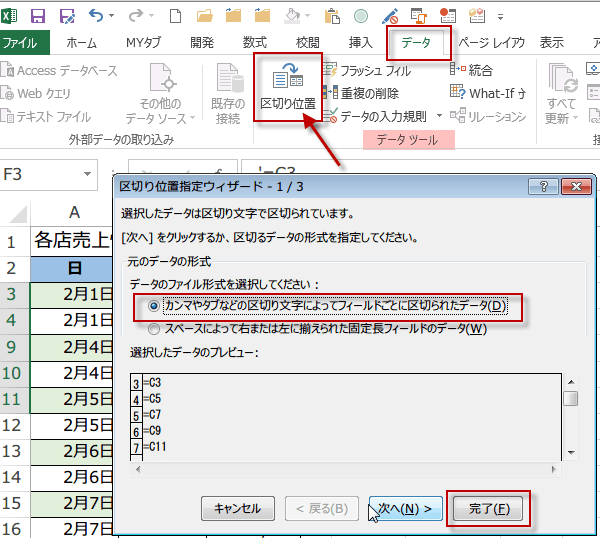The width and height of the screenshot is (600, 538).
Task: Click preview horizontal scroll left arrow
Action: (138, 469)
